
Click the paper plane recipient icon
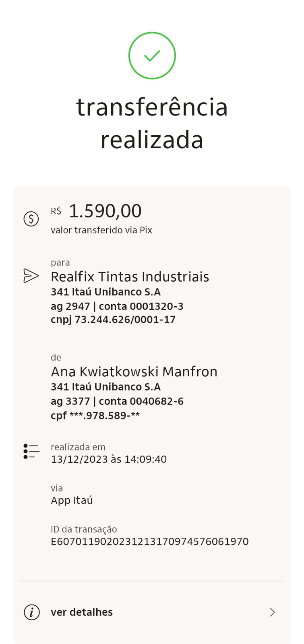click(x=31, y=276)
